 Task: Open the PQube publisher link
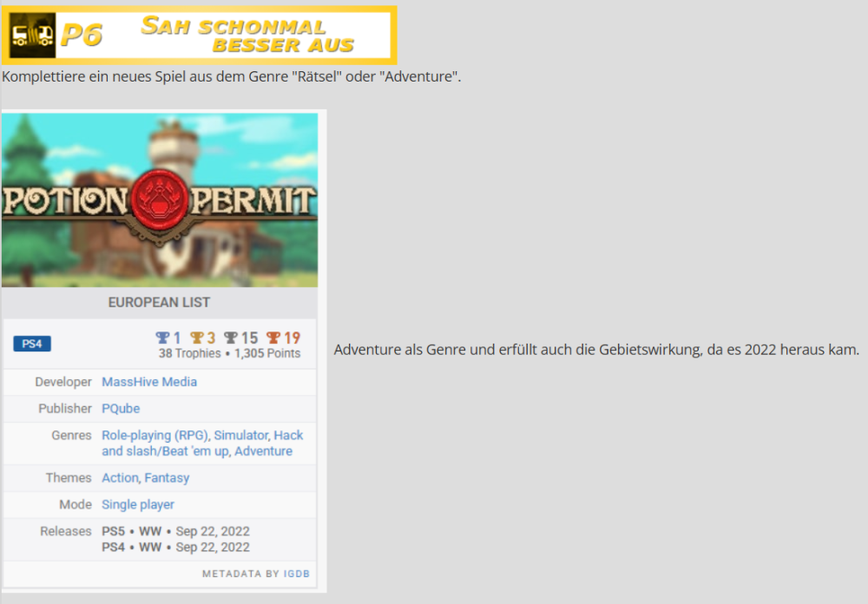point(121,409)
